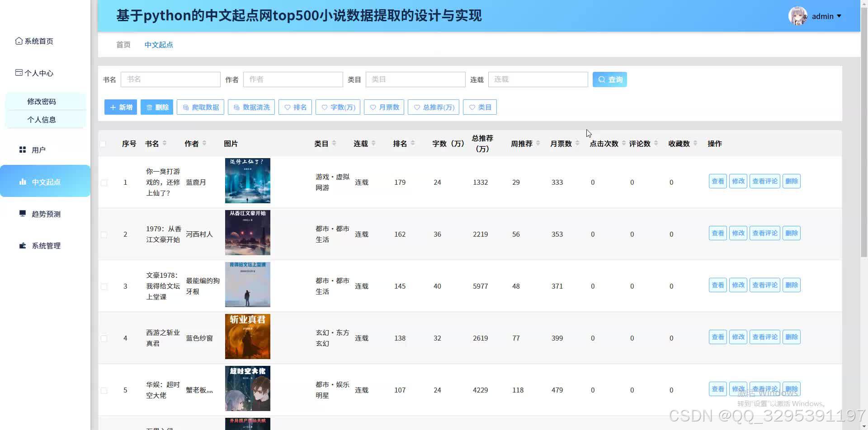Screen dimensions: 868x430
Task: Select the 系统首页 home icon in sidebar
Action: (x=19, y=41)
